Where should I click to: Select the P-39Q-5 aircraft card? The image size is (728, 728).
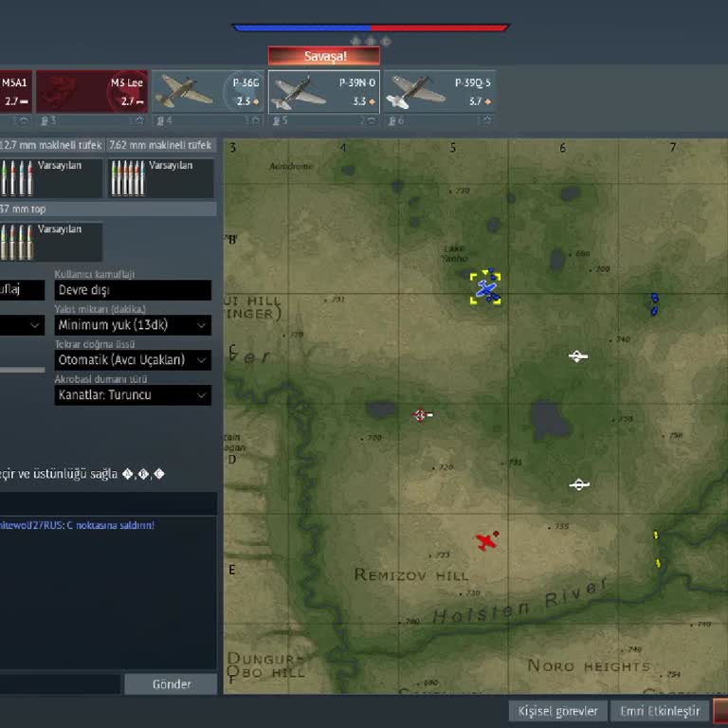tap(440, 92)
